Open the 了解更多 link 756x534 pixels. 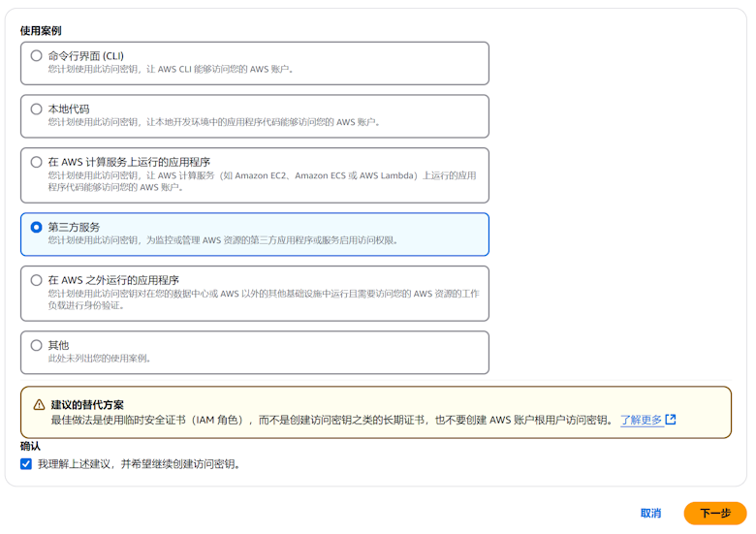click(641, 420)
